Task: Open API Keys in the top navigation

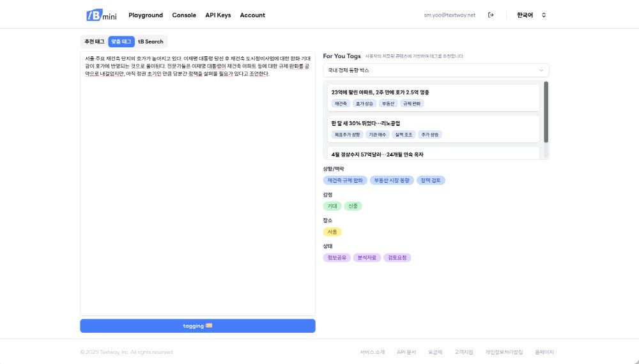Action: 218,15
